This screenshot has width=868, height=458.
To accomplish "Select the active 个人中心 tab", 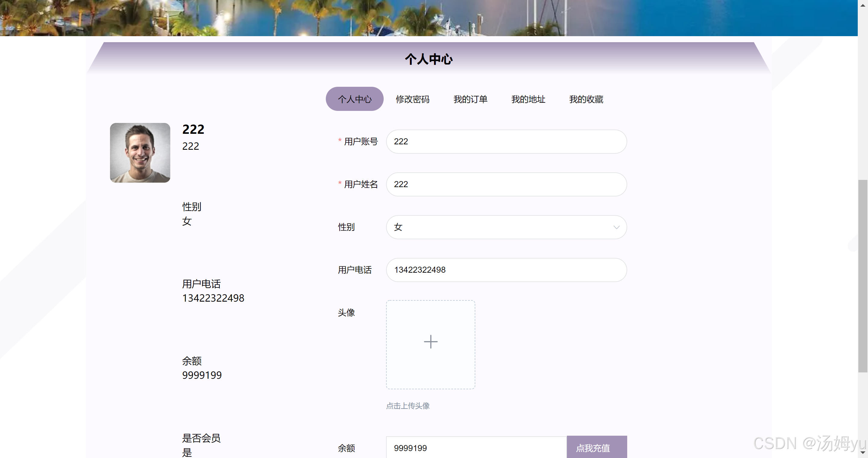I will 354,99.
